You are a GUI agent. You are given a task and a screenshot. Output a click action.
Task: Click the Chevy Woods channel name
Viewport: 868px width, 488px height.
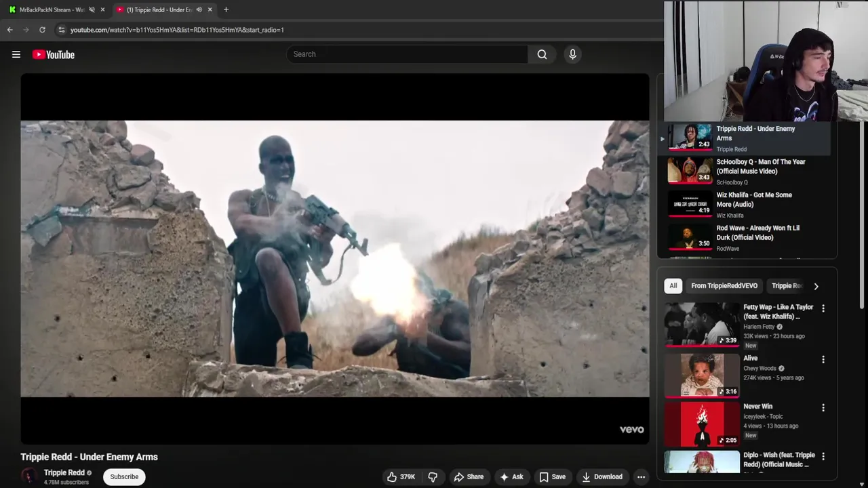759,369
